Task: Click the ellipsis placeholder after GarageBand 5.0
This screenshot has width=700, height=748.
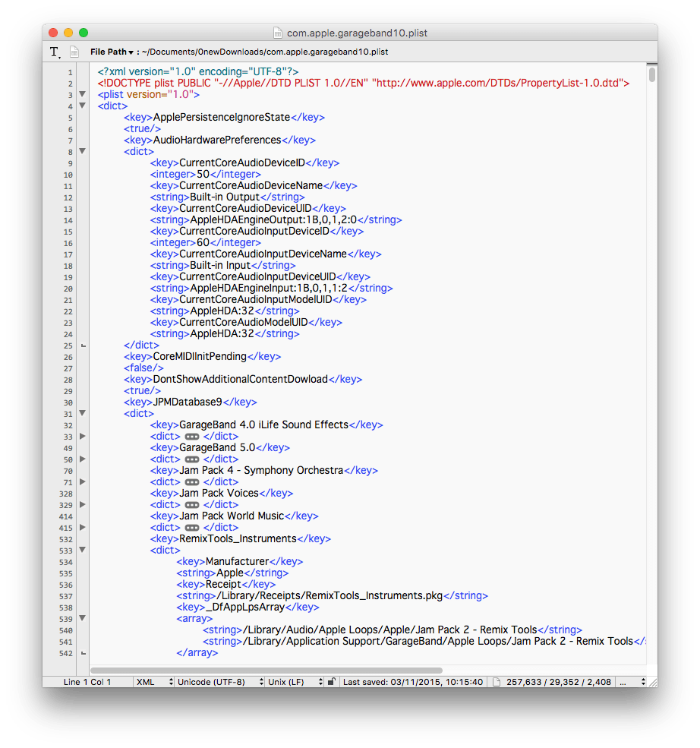Action: 192,459
